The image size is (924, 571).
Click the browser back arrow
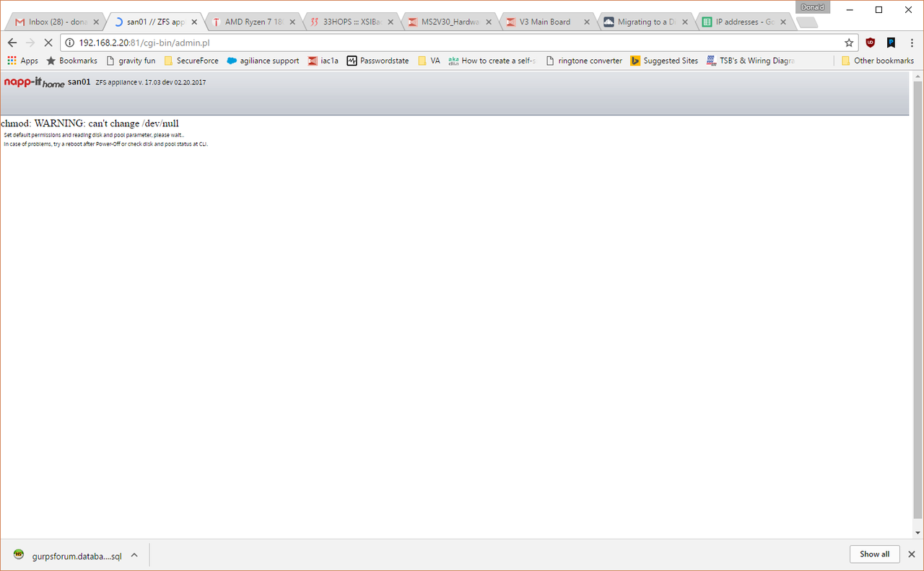(12, 43)
